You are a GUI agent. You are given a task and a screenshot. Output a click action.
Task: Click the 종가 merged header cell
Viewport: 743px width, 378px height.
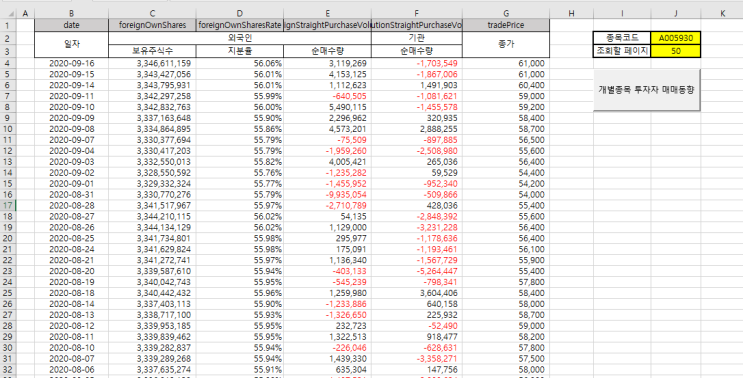coord(506,45)
